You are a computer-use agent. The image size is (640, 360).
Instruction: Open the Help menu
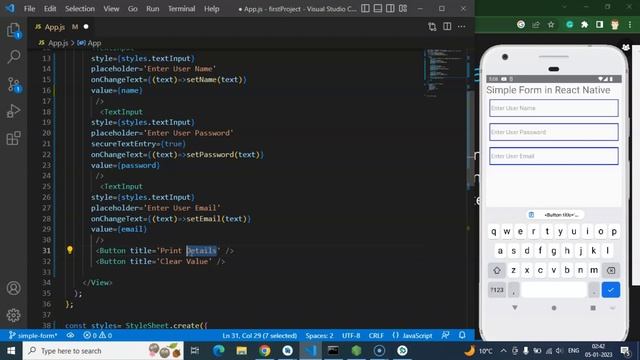[x=211, y=9]
